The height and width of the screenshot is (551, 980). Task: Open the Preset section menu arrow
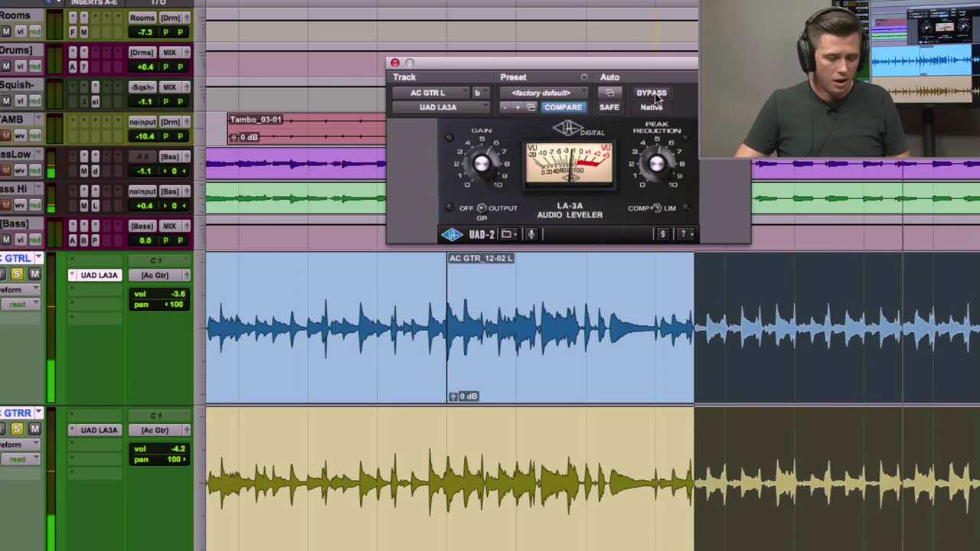pos(584,77)
